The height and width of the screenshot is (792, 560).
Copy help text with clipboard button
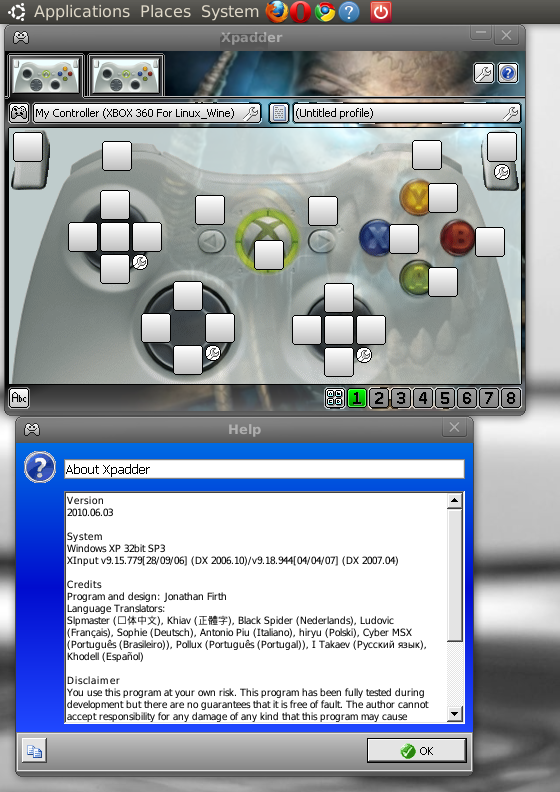click(x=34, y=751)
